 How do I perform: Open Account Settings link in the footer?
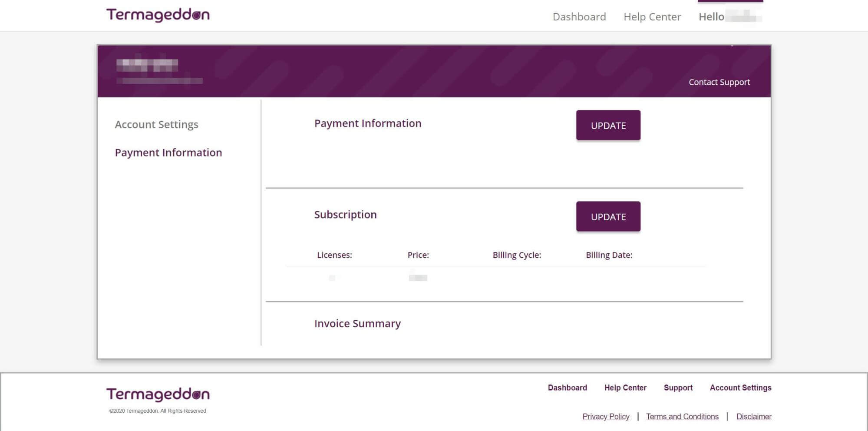click(740, 388)
